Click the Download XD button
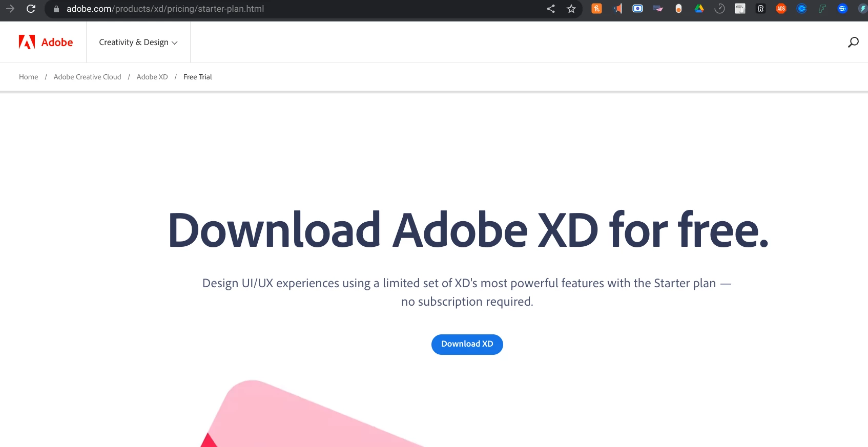This screenshot has height=447, width=868. [467, 344]
